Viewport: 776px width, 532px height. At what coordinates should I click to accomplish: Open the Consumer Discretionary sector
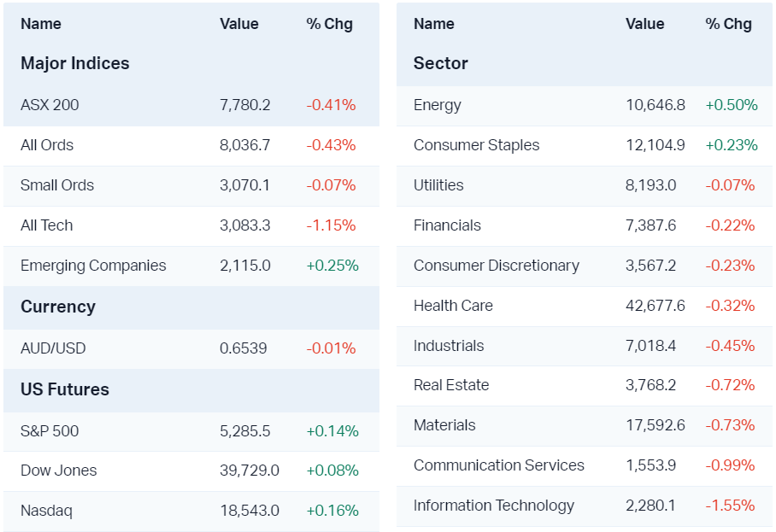pos(496,266)
